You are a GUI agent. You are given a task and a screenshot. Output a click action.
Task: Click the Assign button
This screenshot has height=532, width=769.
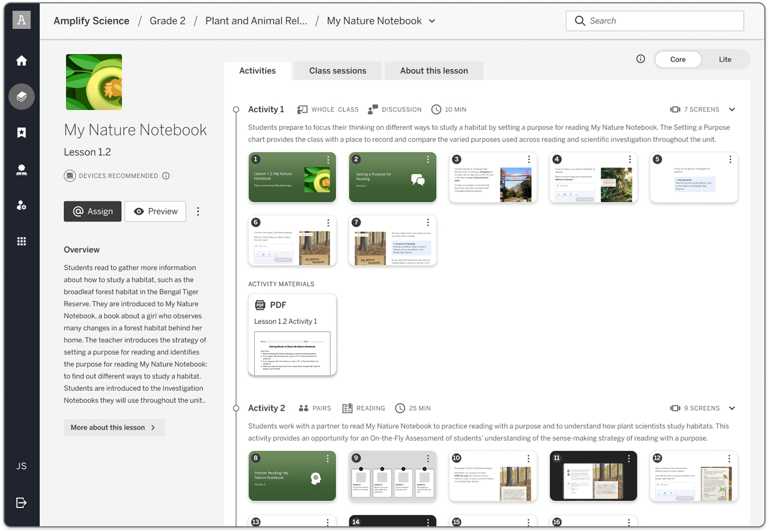pyautogui.click(x=93, y=211)
